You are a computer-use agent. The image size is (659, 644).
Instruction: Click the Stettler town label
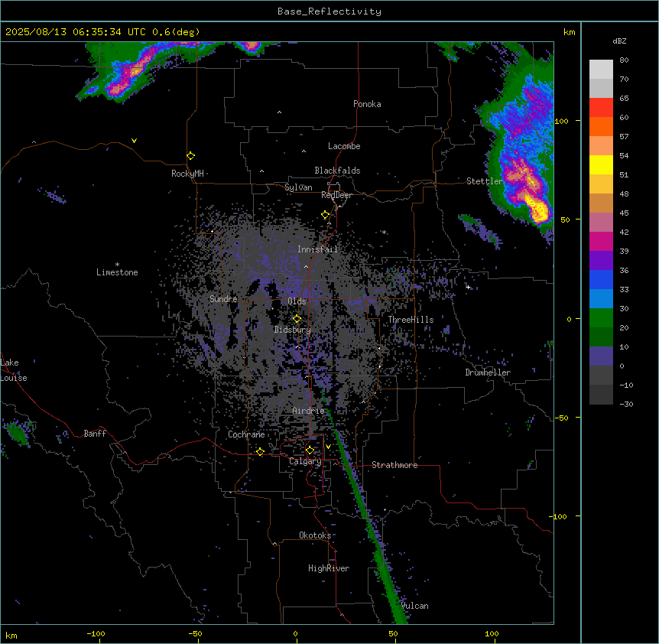(485, 181)
